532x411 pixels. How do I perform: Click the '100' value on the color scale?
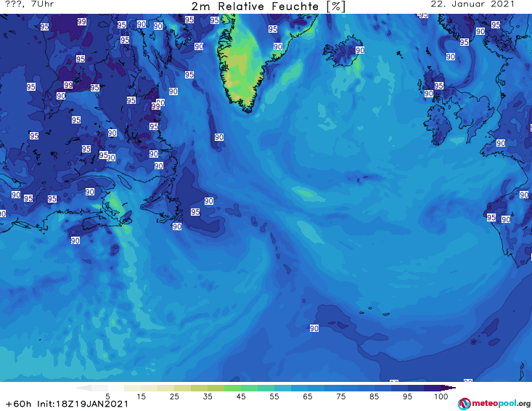pos(441,396)
